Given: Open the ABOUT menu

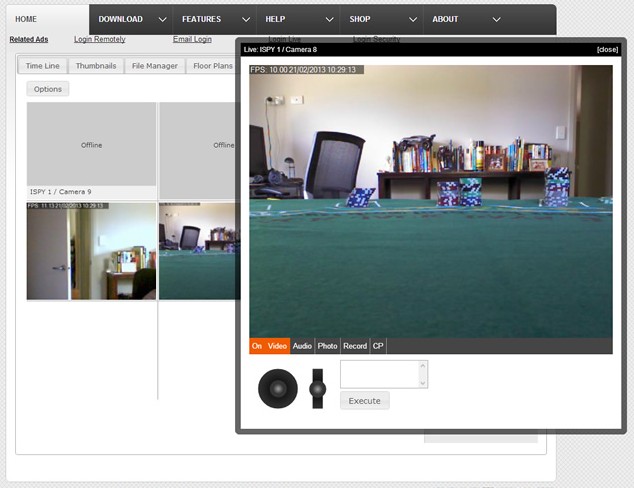Looking at the screenshot, I should (445, 19).
